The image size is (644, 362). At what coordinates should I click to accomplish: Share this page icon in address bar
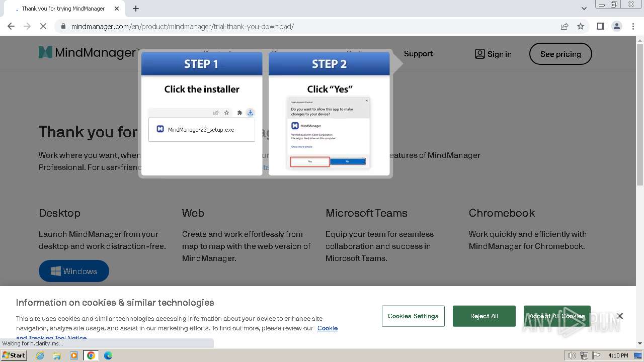[x=565, y=26]
